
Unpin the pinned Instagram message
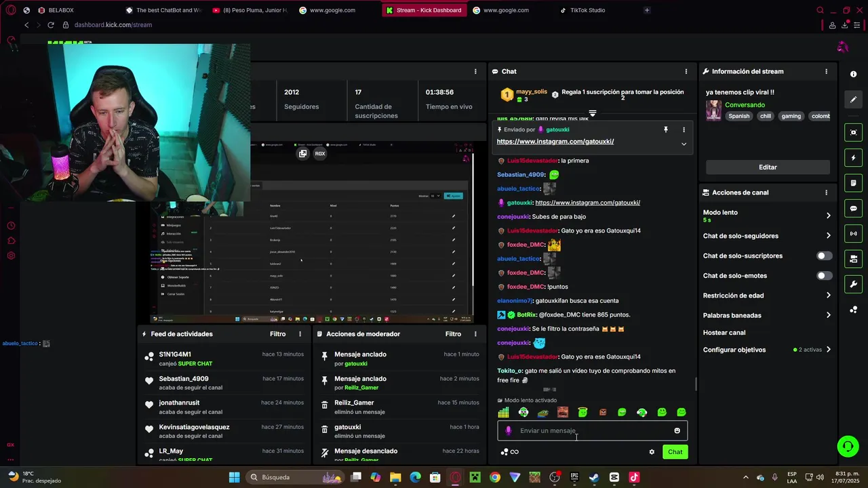click(666, 129)
